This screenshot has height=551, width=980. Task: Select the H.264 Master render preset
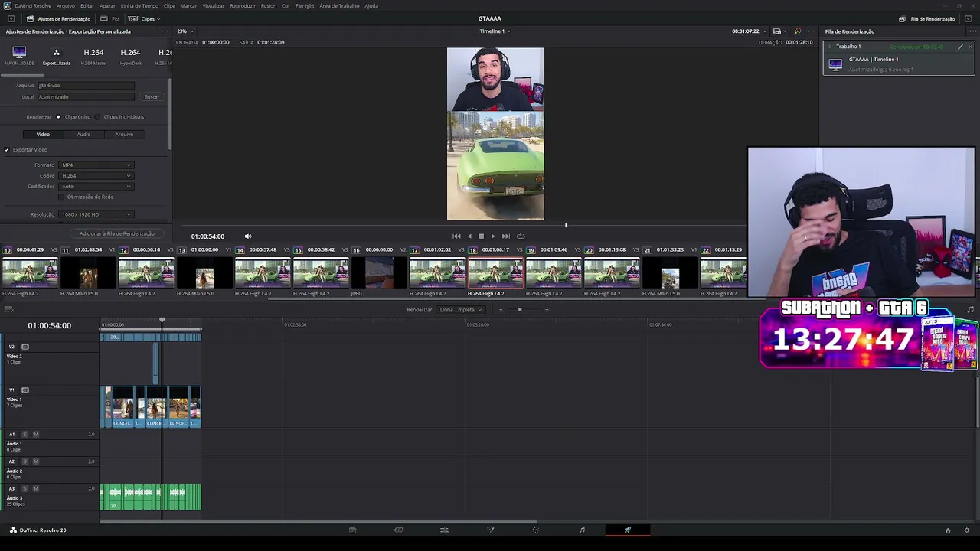click(x=93, y=56)
